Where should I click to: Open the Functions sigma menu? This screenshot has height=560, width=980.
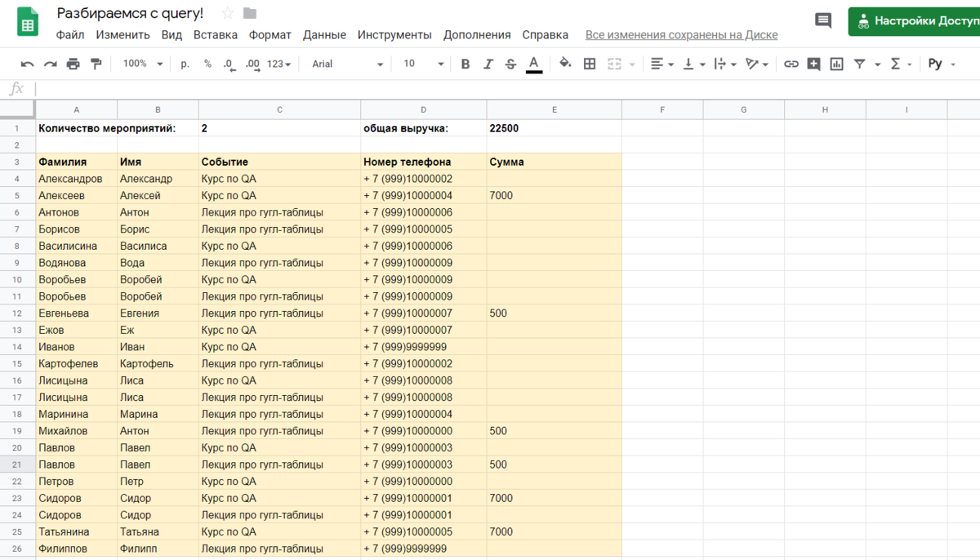pos(901,64)
